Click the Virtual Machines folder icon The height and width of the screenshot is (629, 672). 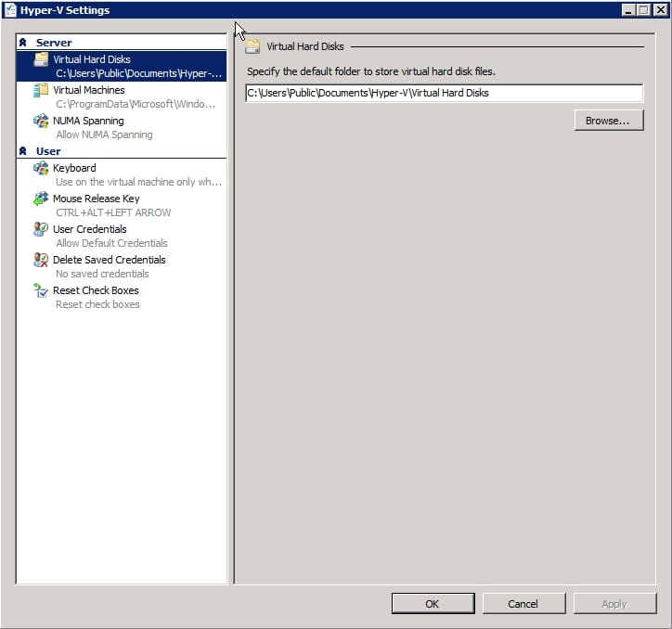click(x=41, y=90)
